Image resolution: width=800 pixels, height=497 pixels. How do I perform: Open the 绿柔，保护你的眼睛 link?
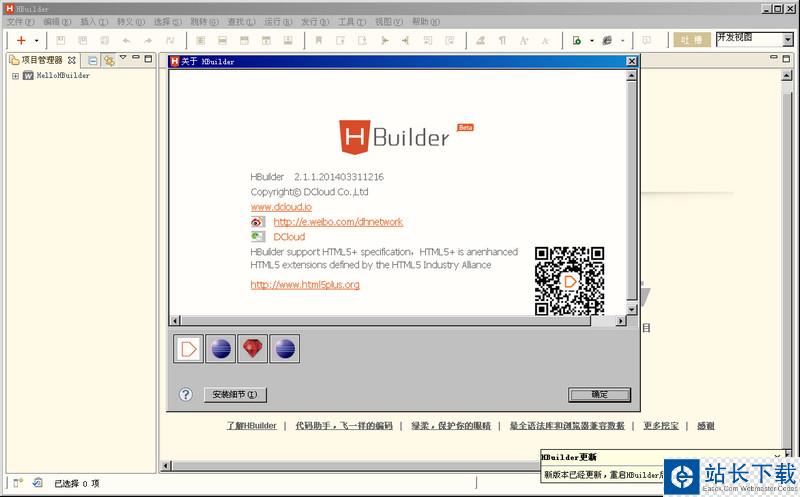pos(451,426)
